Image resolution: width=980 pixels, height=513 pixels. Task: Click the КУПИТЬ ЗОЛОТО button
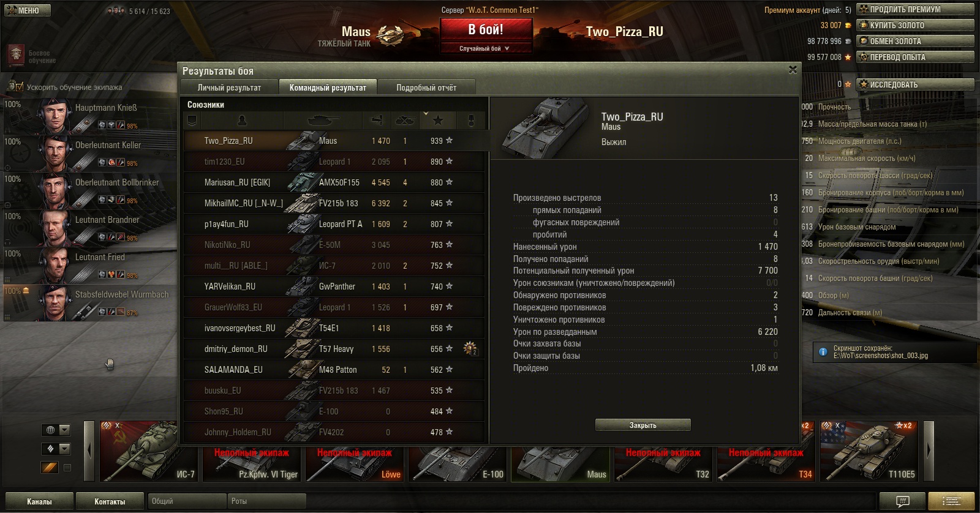coord(915,25)
